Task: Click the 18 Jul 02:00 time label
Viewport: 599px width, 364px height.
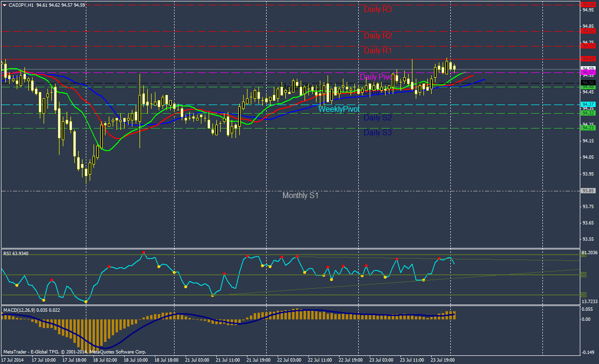Action: pyautogui.click(x=105, y=359)
